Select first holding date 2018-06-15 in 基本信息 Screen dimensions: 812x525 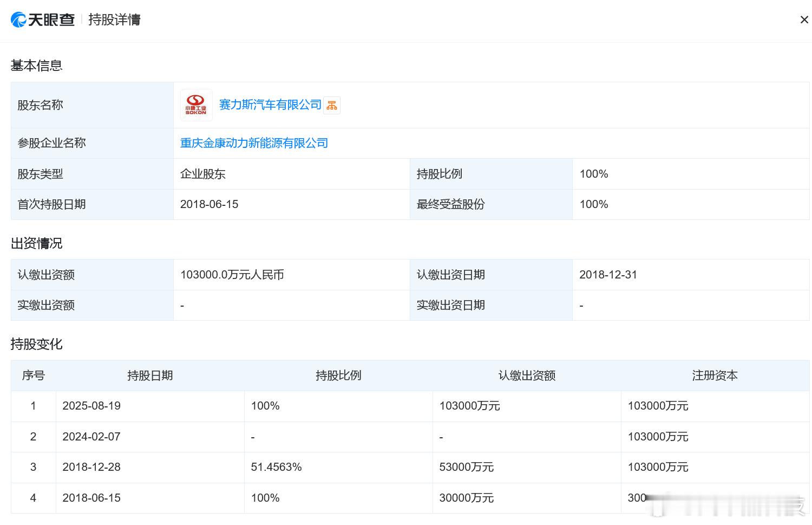tap(209, 204)
